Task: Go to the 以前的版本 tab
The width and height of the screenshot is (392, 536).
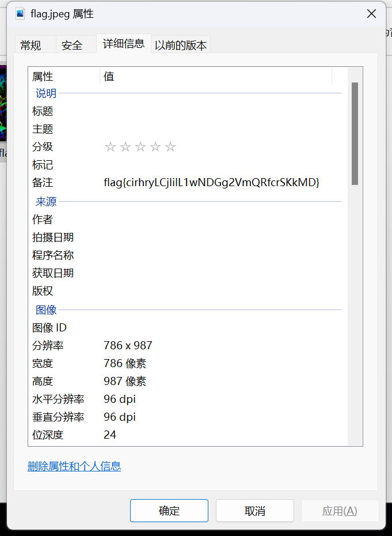Action: coord(180,45)
